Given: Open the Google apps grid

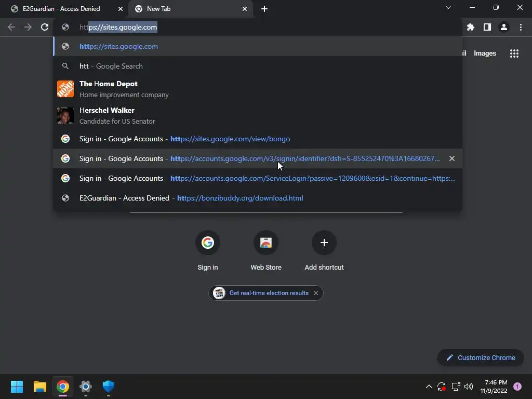Looking at the screenshot, I should [x=514, y=54].
